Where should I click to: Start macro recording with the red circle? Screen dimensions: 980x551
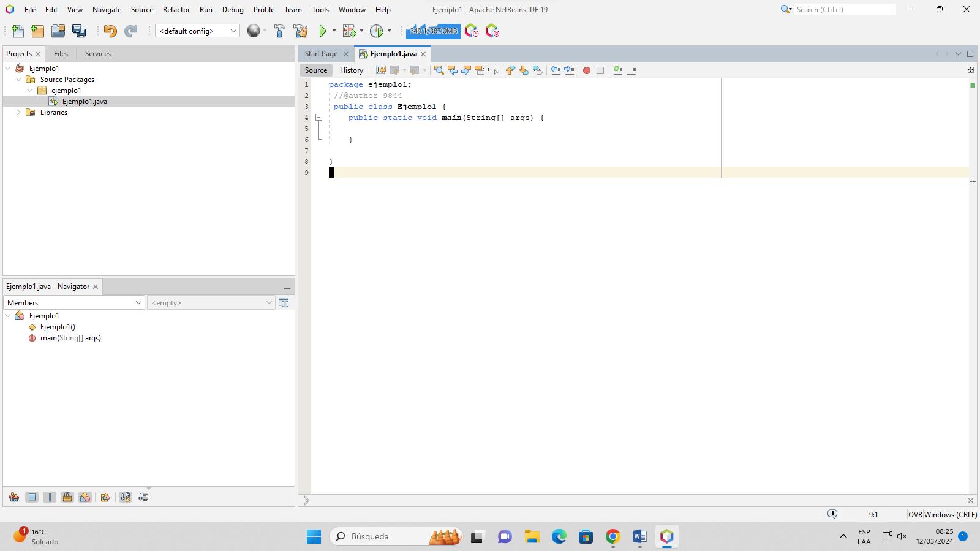point(586,70)
